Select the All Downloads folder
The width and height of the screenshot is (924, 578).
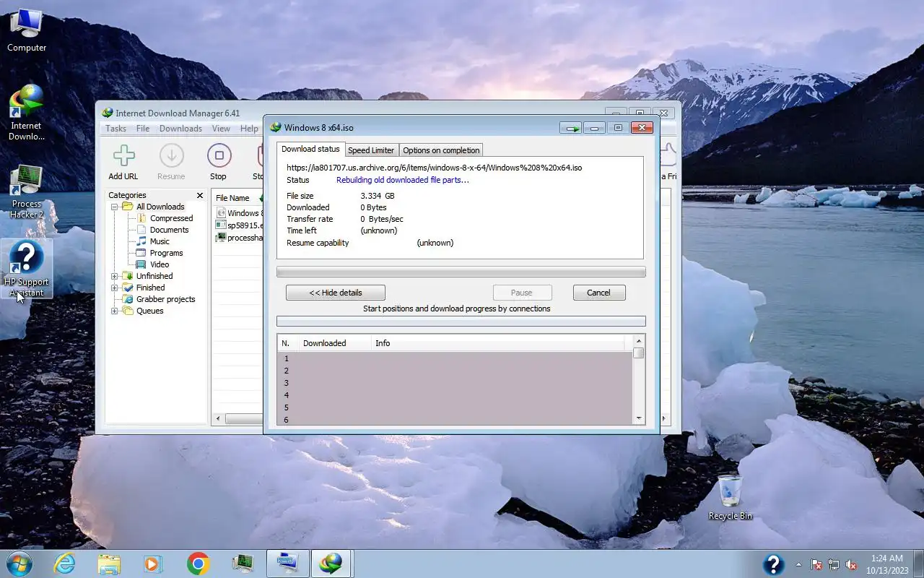coord(160,207)
